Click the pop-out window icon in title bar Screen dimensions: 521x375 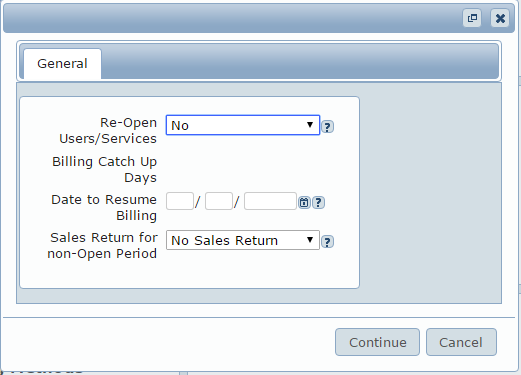point(472,18)
